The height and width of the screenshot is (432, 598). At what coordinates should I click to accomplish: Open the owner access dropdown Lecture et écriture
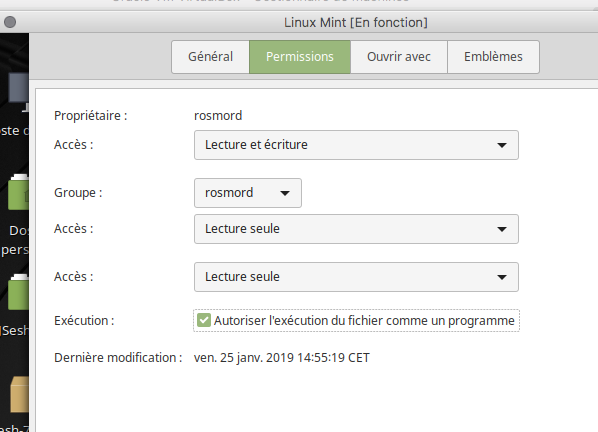356,145
